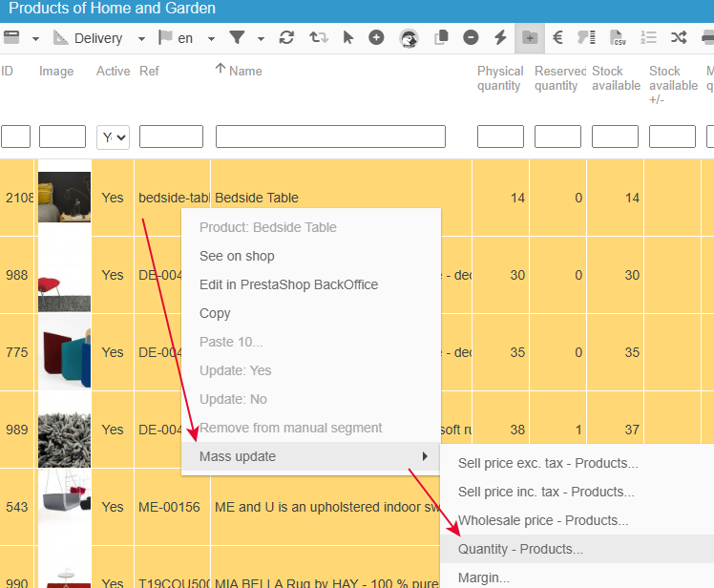
Task: Click the filter funnel icon
Action: 238,37
